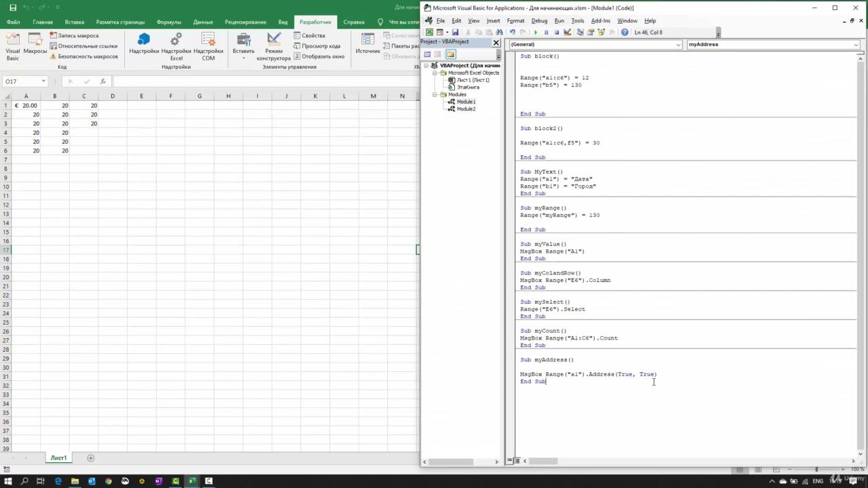868x488 pixels.
Task: Open Object Browser toolbar icon
Action: click(x=601, y=32)
